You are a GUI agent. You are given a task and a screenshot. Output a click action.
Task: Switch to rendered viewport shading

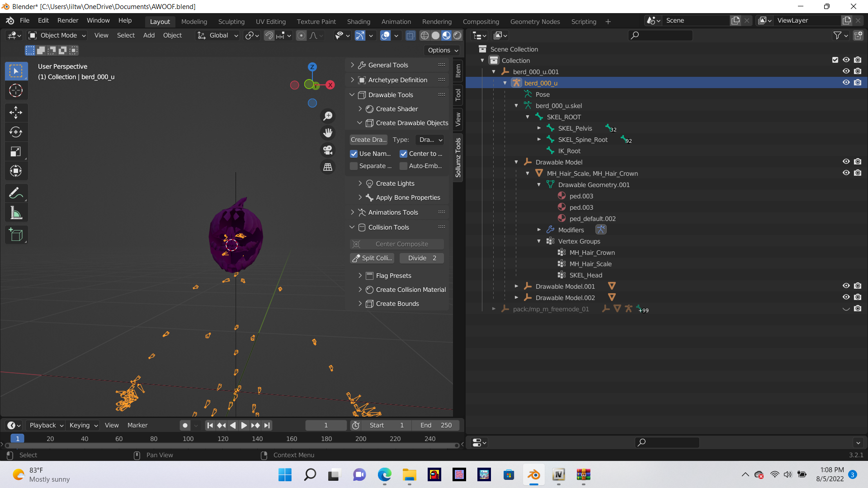click(458, 35)
